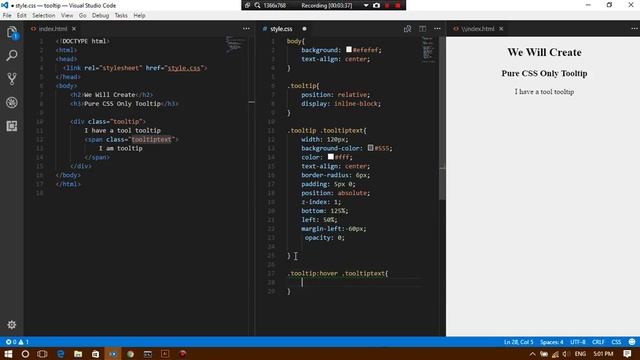Open the Help menu
This screenshot has height=360, width=640.
click(x=139, y=16)
